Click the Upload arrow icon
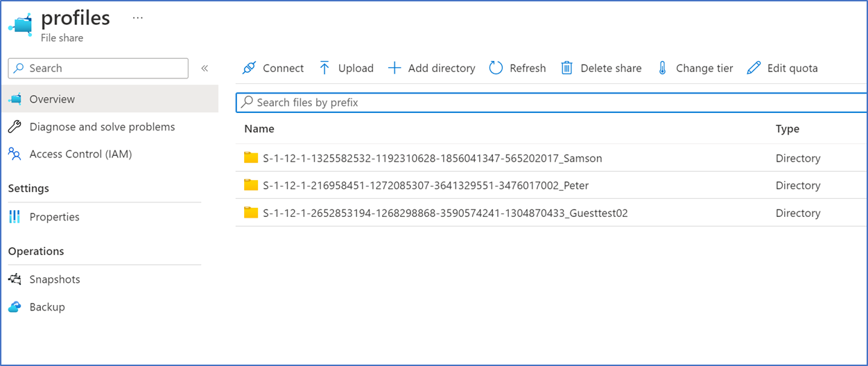This screenshot has height=366, width=868. coord(324,68)
